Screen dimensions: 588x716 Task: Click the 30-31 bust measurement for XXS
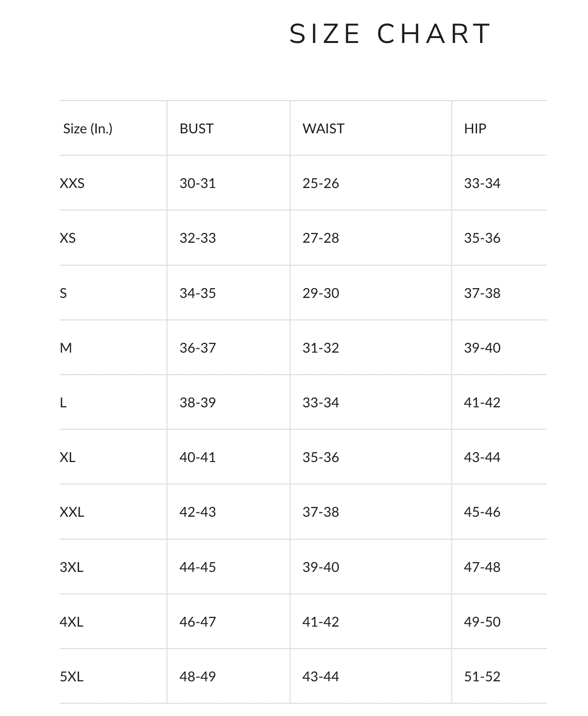tap(198, 183)
